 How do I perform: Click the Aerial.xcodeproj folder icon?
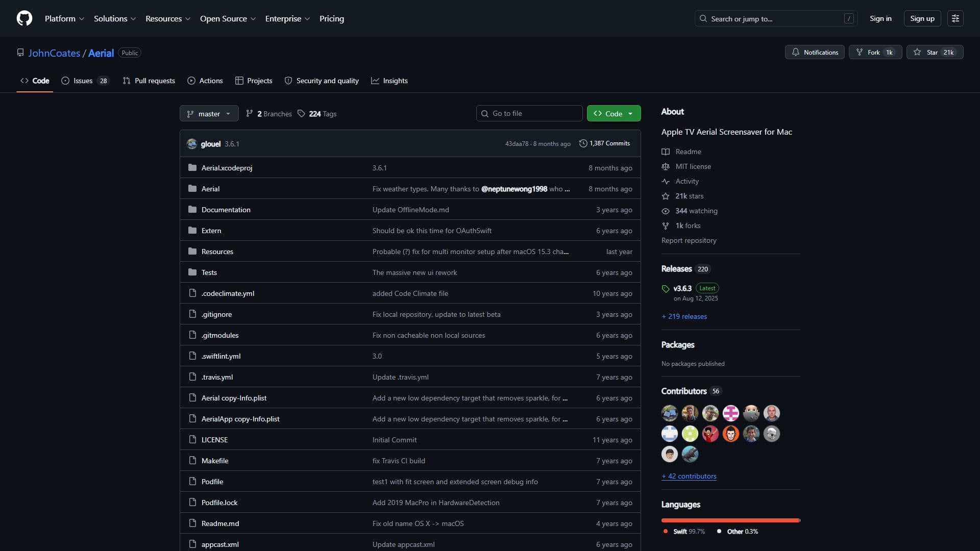tap(192, 167)
